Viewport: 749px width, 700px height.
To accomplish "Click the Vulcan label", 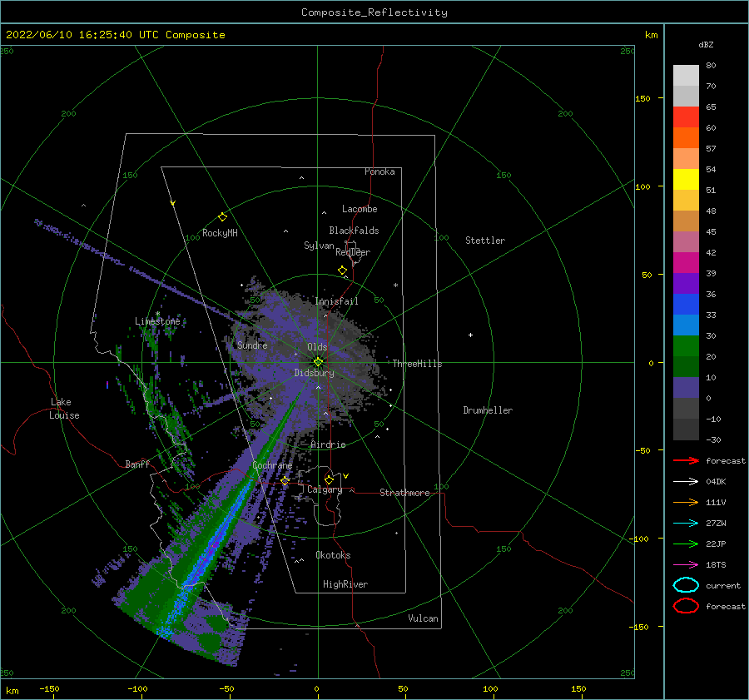I will click(423, 618).
